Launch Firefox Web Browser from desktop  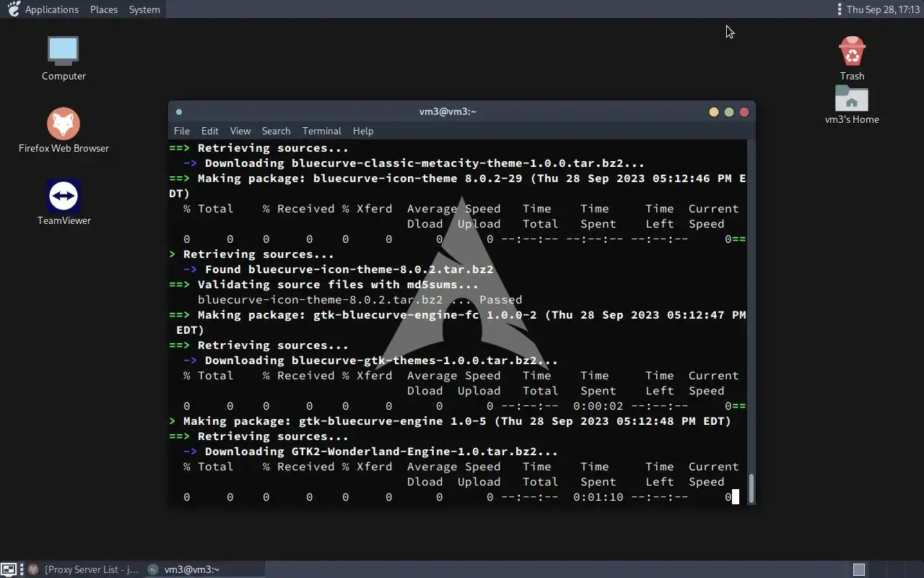(64, 124)
